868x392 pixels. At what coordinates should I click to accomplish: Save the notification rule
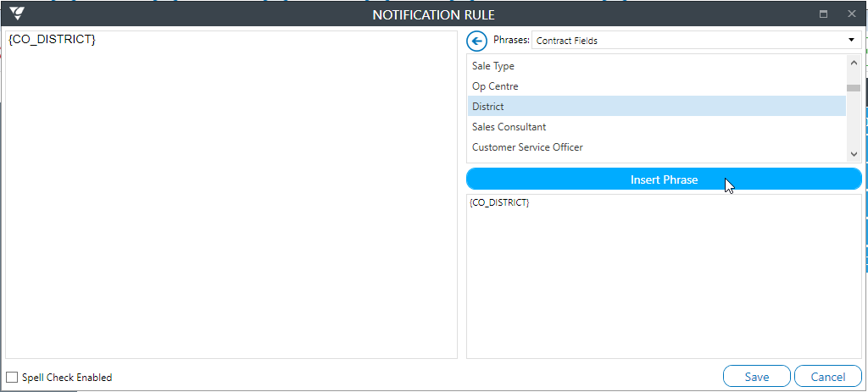click(757, 377)
